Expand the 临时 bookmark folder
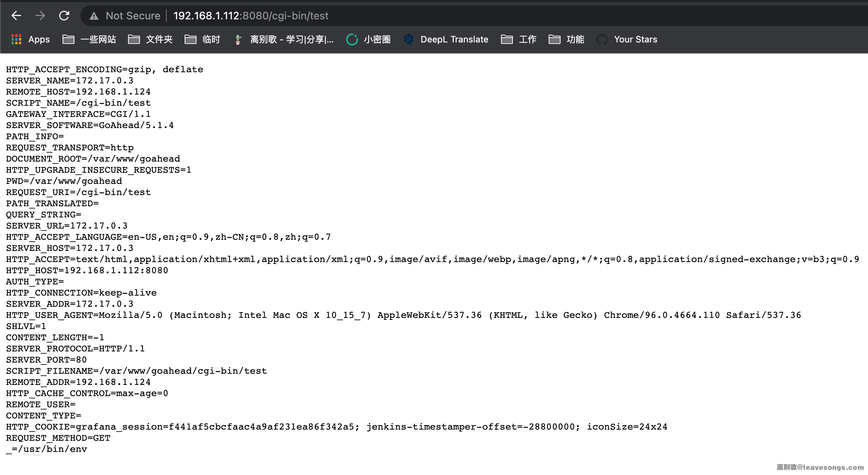 point(191,39)
